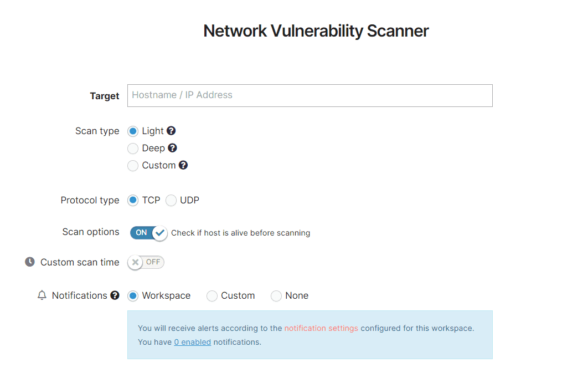Set notifications to Custom

point(212,295)
